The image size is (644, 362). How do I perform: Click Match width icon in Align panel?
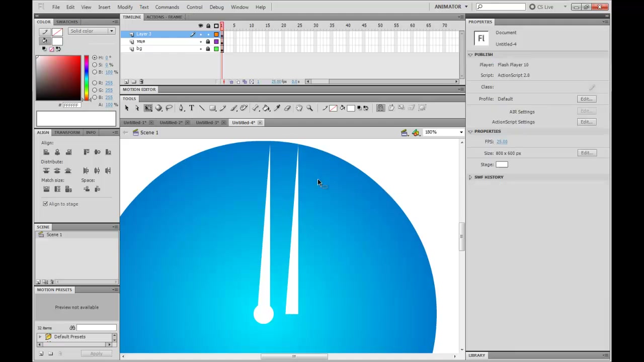(46, 189)
